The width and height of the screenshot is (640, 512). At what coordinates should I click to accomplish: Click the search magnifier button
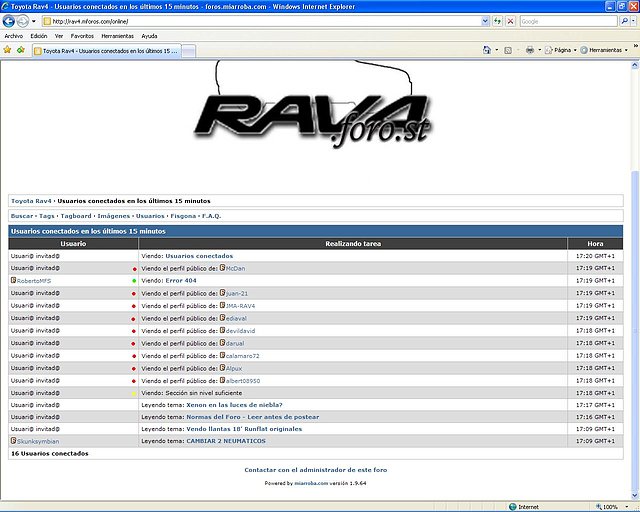tap(624, 21)
